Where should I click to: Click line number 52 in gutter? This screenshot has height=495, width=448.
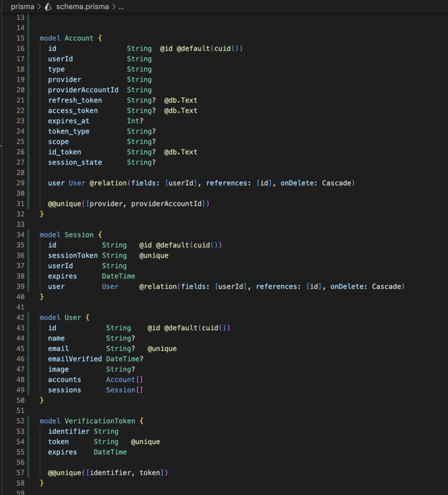click(20, 421)
